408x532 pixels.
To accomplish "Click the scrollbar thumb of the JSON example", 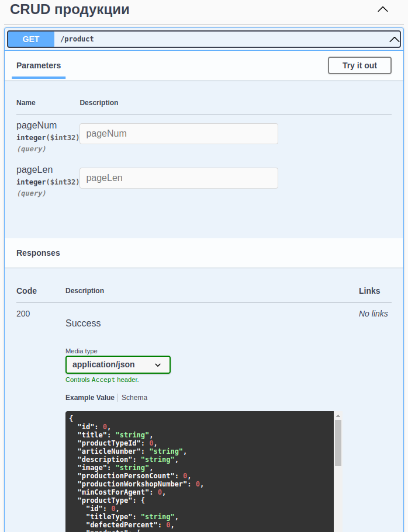I will point(338,442).
